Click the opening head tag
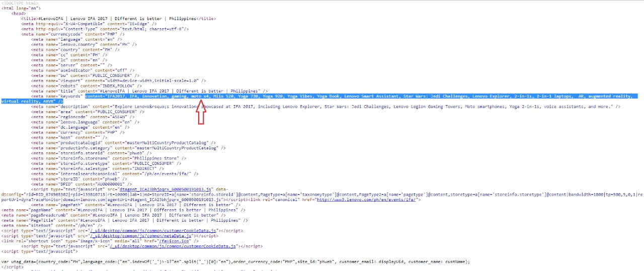This screenshot has height=271, width=644. [x=19, y=14]
